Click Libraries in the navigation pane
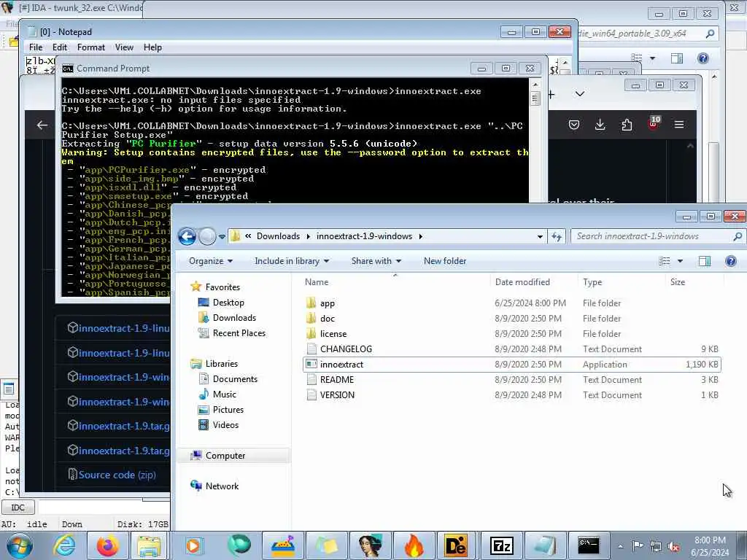747x560 pixels. 222,363
